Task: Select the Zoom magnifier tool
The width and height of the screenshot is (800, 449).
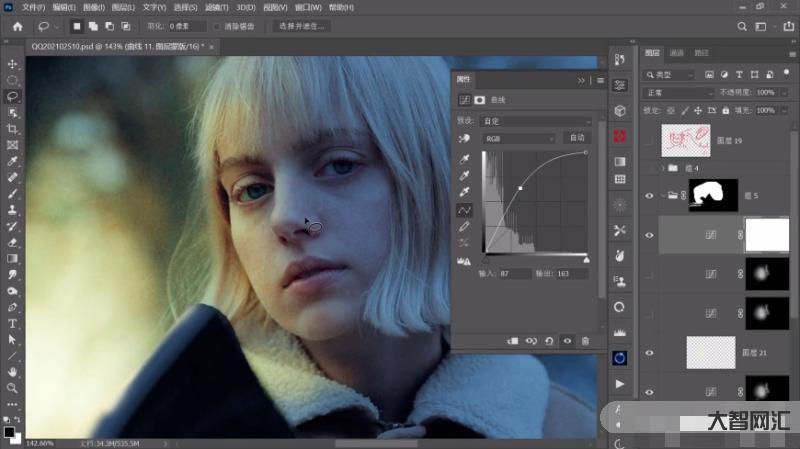Action: coord(13,388)
